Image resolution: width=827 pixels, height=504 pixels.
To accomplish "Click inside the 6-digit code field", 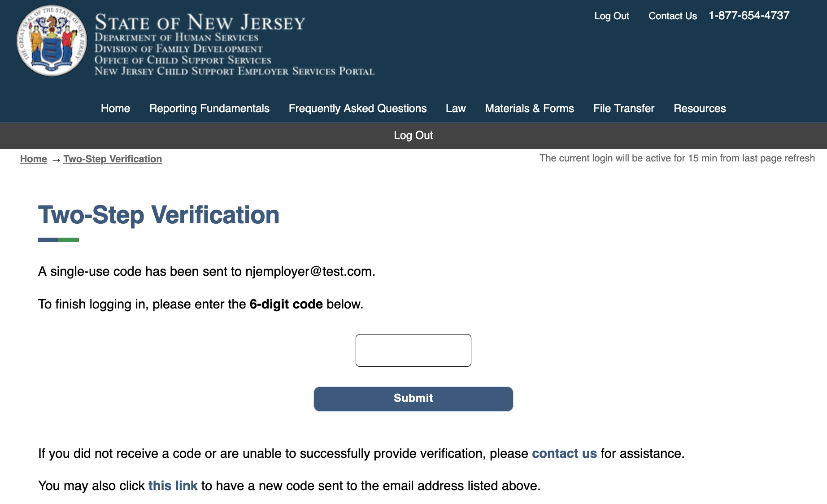I will click(413, 350).
